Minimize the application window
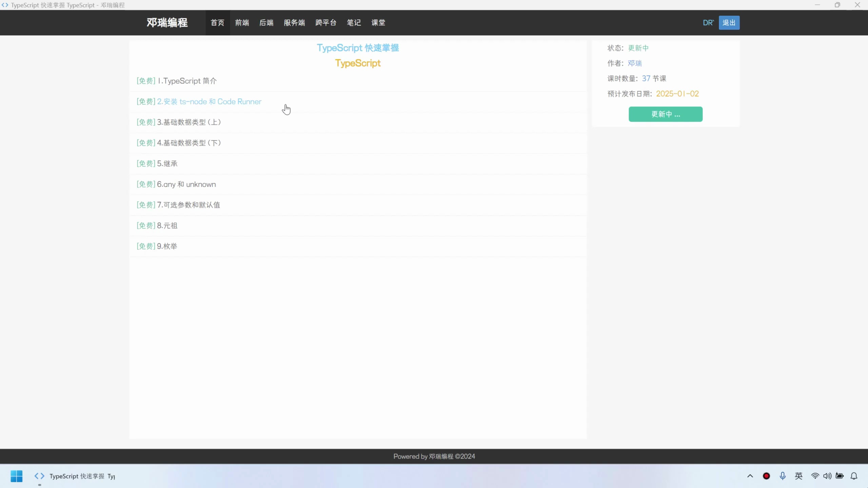868x488 pixels. [817, 5]
